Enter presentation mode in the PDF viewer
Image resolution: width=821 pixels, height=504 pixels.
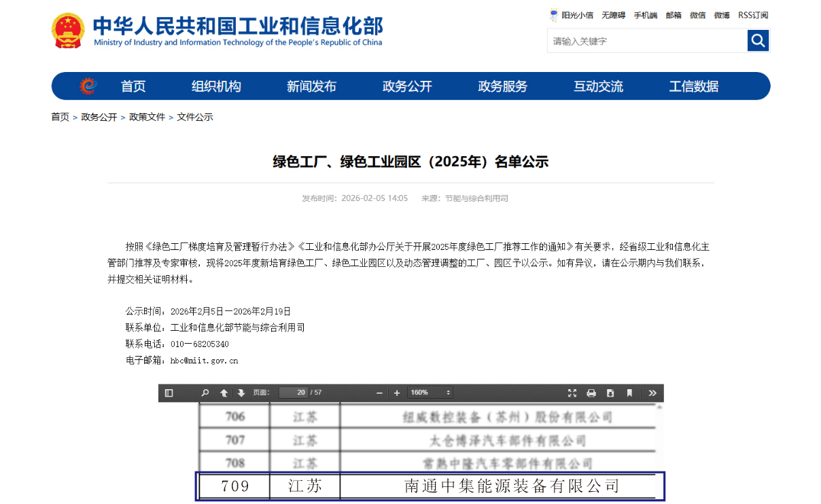[x=572, y=393]
